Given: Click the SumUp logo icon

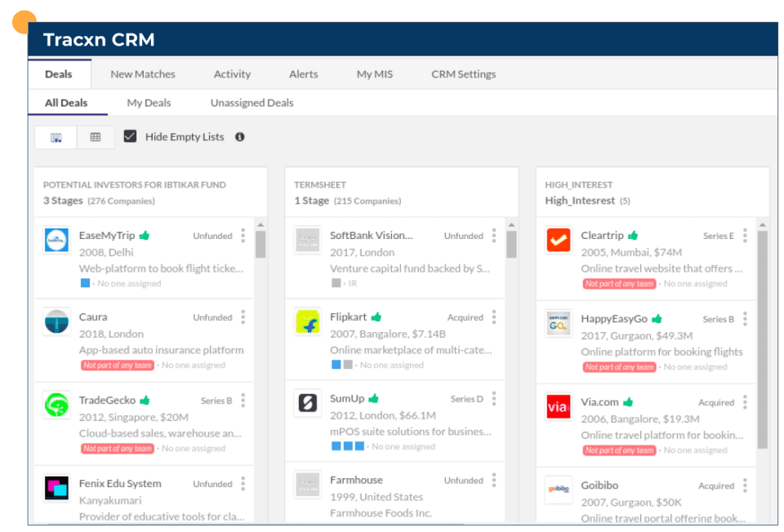Looking at the screenshot, I should [308, 403].
